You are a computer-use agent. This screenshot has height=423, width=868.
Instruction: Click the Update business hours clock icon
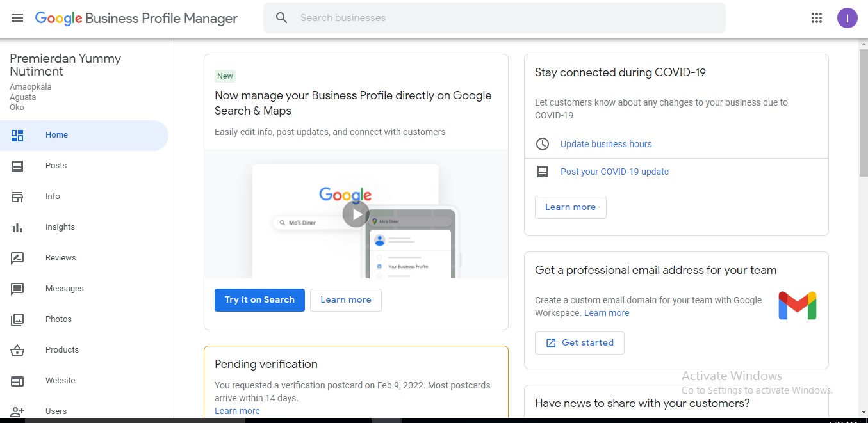[x=543, y=144]
